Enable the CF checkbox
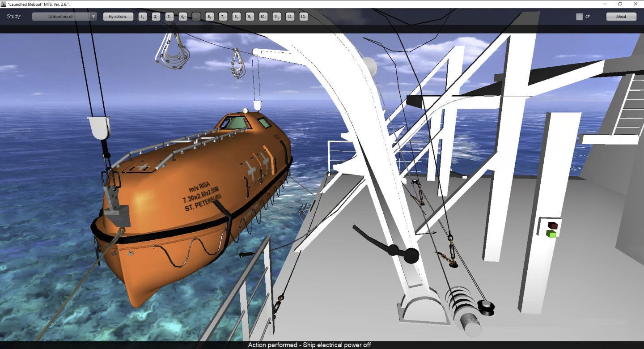Image resolution: width=644 pixels, height=349 pixels. click(x=578, y=16)
